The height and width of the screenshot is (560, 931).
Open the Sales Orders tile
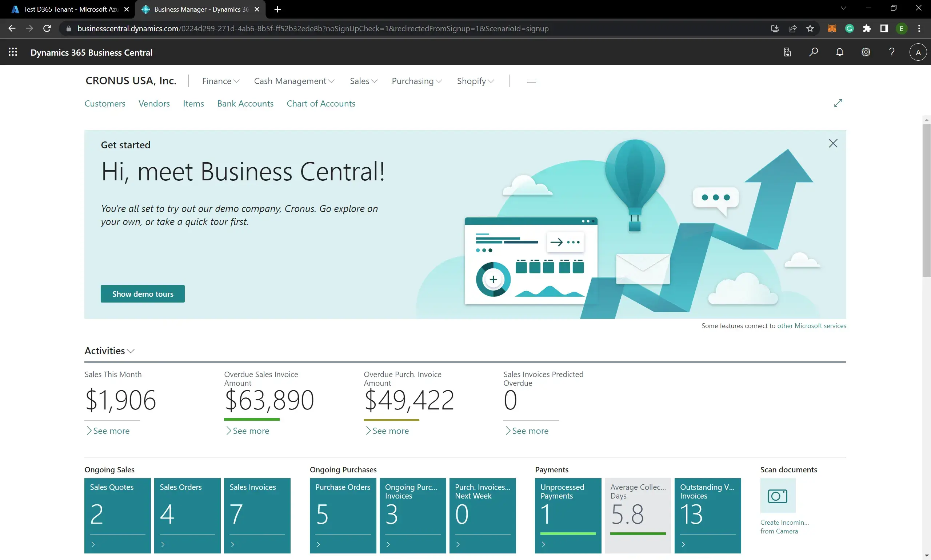(187, 516)
